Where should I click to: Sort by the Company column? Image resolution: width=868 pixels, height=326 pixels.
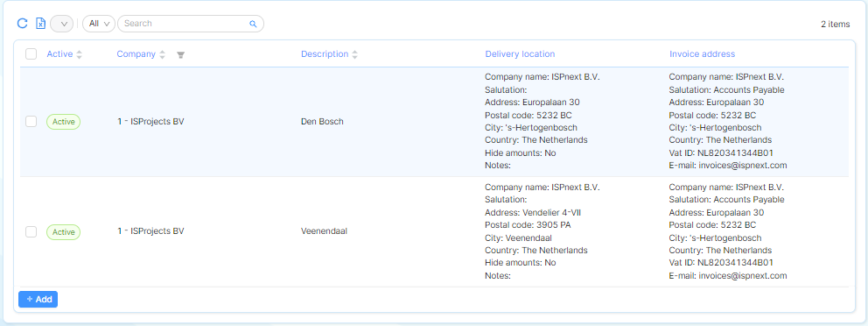(162, 54)
